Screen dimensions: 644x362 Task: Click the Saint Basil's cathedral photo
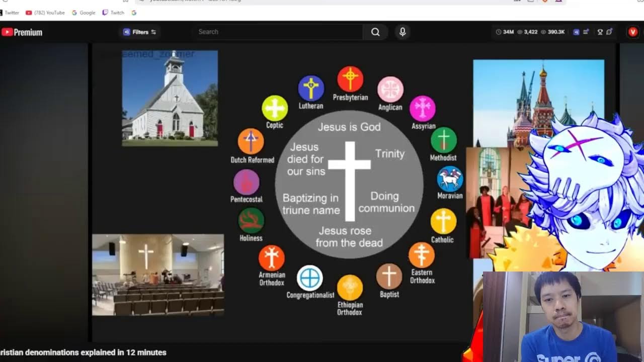(x=538, y=103)
